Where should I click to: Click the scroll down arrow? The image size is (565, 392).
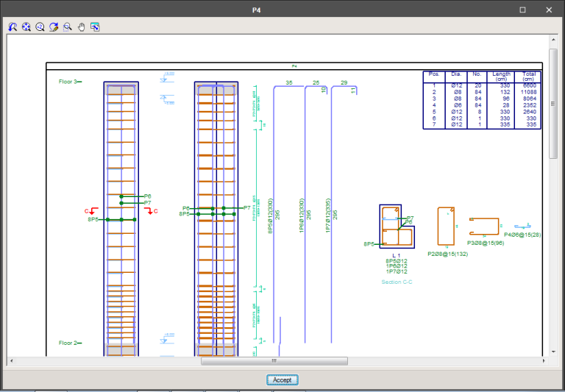(553, 352)
